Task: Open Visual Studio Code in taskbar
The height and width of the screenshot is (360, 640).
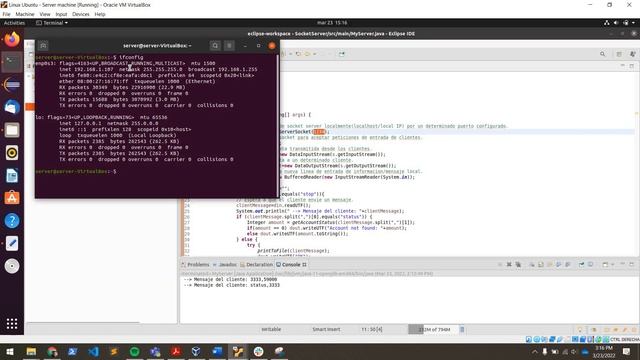Action: click(x=93, y=351)
